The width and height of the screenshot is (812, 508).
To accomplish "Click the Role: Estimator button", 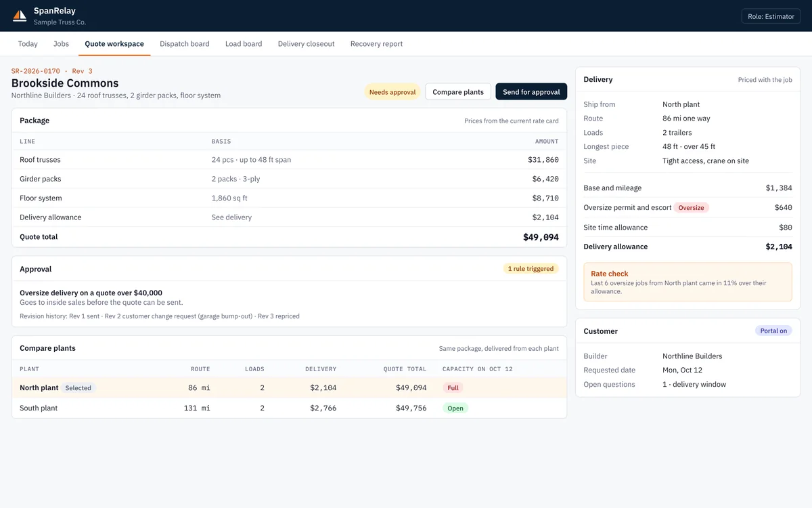I will click(x=771, y=16).
